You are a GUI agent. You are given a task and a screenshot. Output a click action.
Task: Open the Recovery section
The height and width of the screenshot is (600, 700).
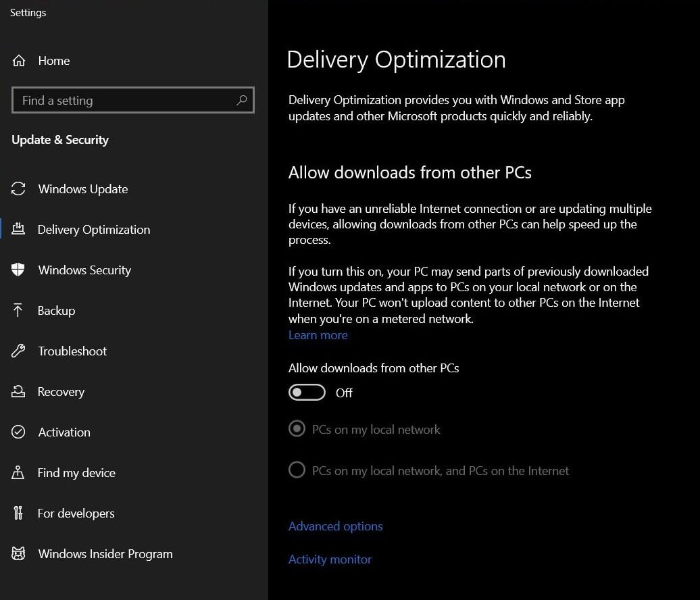click(x=61, y=391)
